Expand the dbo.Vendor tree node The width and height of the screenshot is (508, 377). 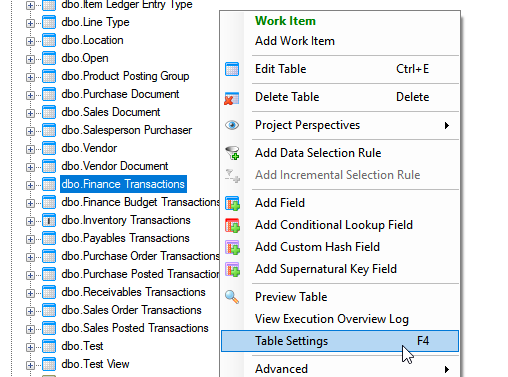click(x=30, y=149)
